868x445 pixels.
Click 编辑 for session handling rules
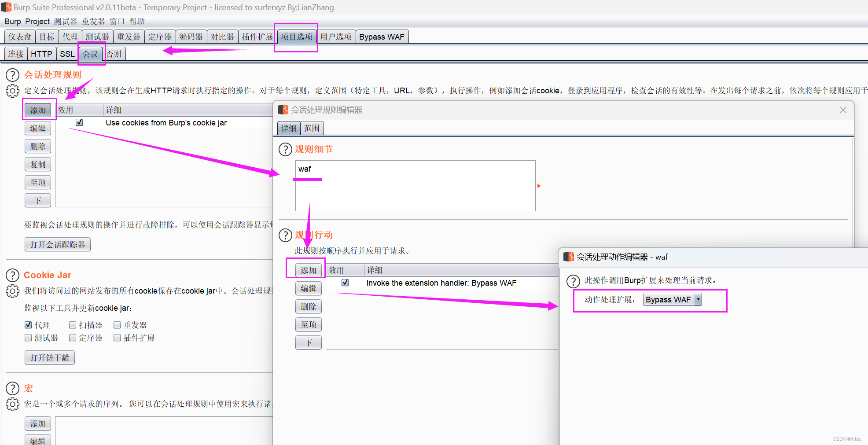[38, 128]
